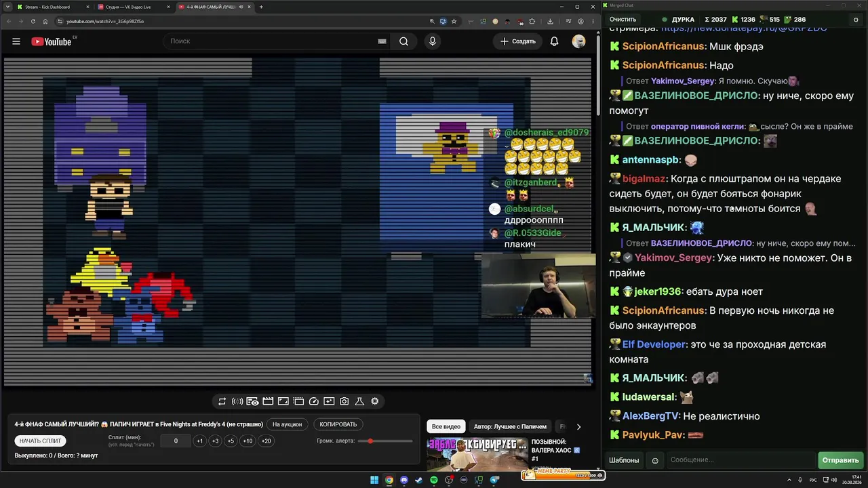Add twenty minutes with the +20 button
Screen dimensions: 868x488
click(267, 441)
